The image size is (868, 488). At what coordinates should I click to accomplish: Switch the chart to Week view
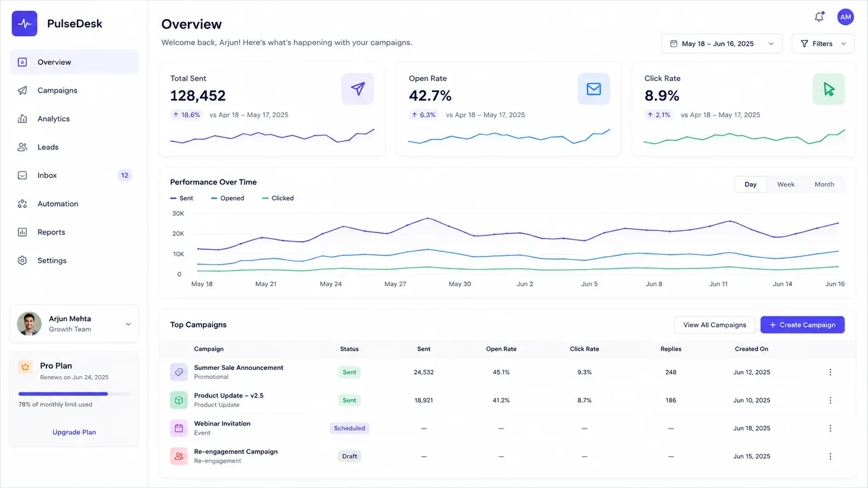pyautogui.click(x=786, y=184)
